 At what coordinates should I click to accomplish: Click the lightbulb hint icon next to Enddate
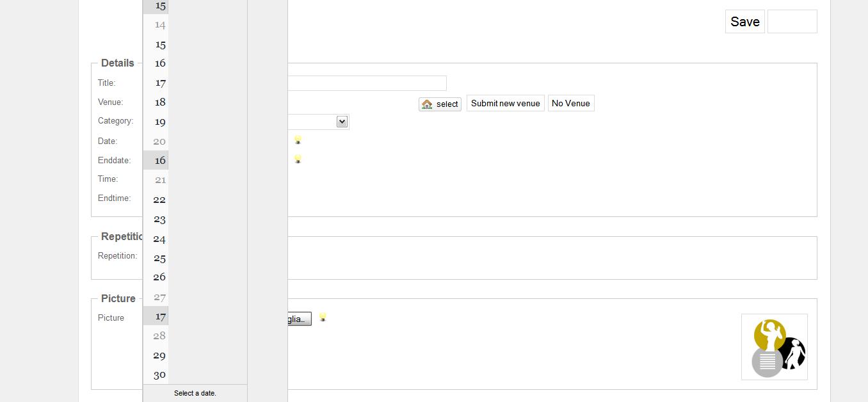298,159
